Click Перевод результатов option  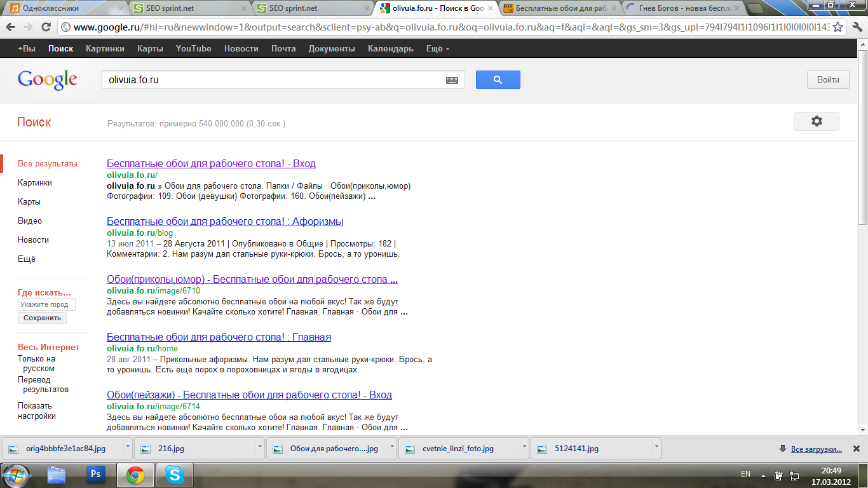(x=43, y=384)
